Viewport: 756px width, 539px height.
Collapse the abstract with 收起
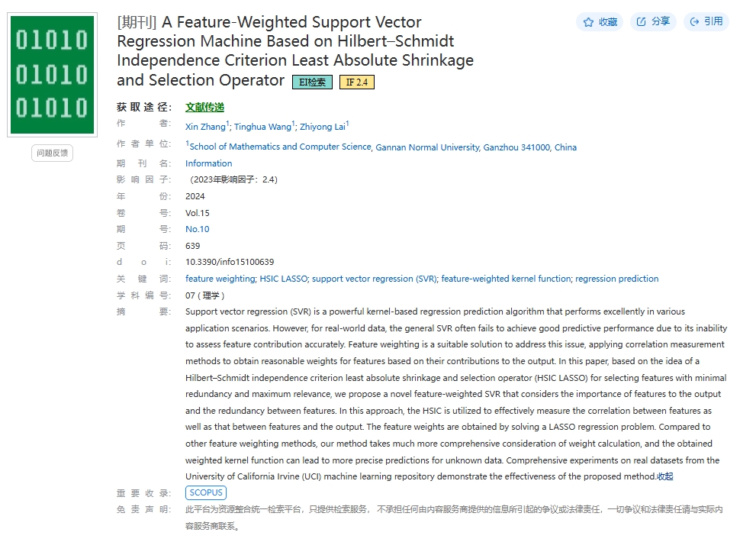(665, 476)
